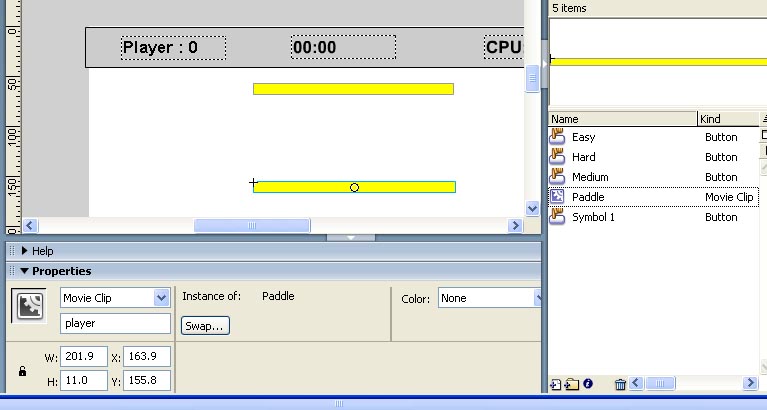Viewport: 767px width, 410px height.
Task: Click the stage vertical scrollbar thumb
Action: (533, 77)
